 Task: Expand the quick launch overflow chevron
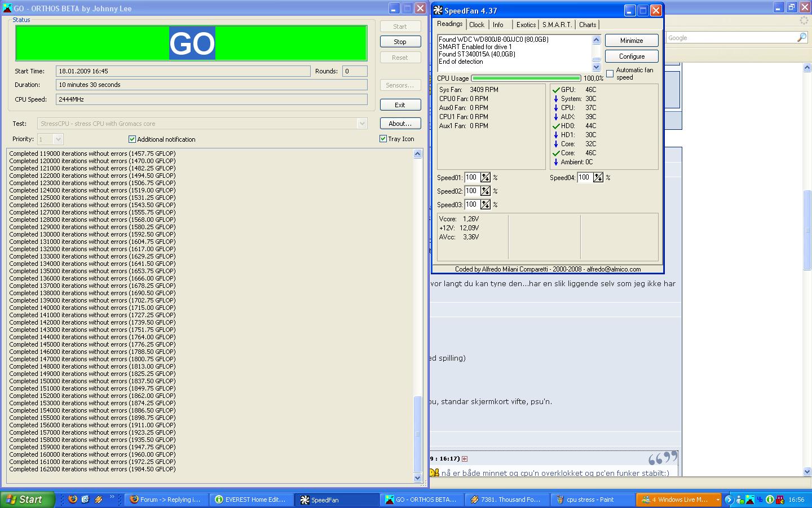pos(112,497)
